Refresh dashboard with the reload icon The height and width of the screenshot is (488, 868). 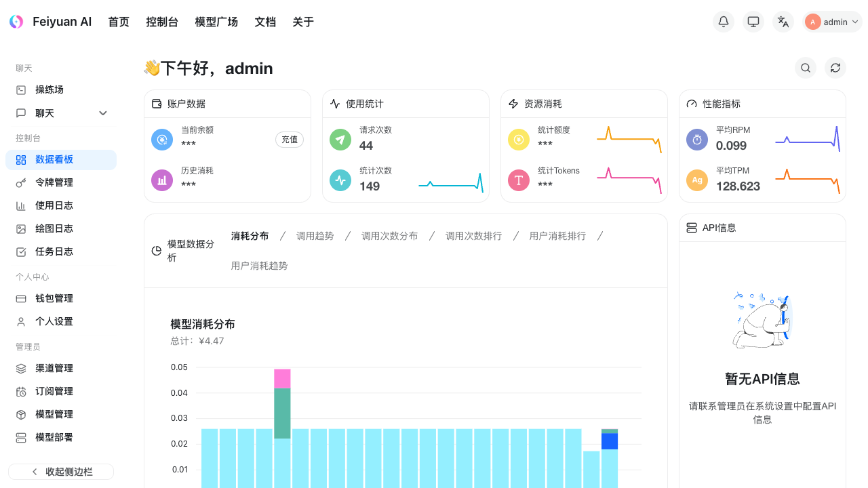pos(835,68)
